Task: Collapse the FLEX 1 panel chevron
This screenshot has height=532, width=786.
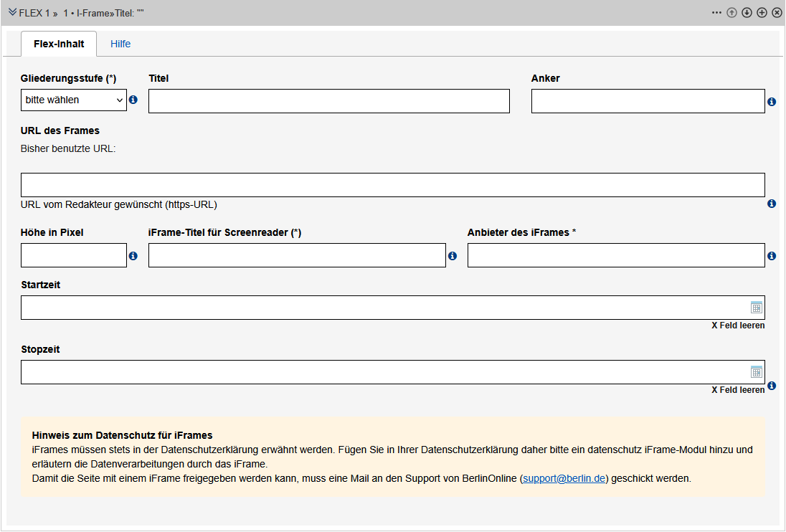Action: [12, 12]
